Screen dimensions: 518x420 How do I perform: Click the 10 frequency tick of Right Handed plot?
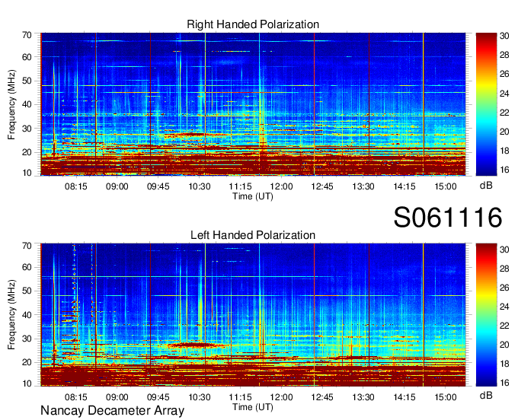click(x=27, y=173)
